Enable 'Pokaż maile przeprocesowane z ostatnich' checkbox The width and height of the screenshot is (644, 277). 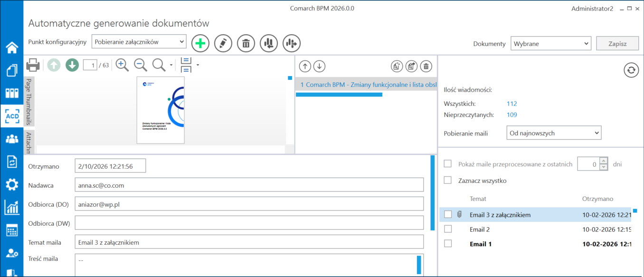pos(447,164)
